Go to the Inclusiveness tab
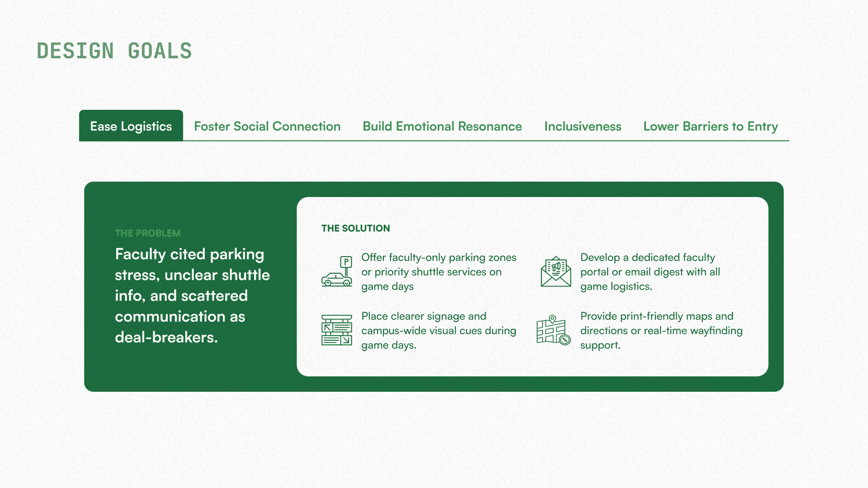This screenshot has height=488, width=868. (x=583, y=126)
